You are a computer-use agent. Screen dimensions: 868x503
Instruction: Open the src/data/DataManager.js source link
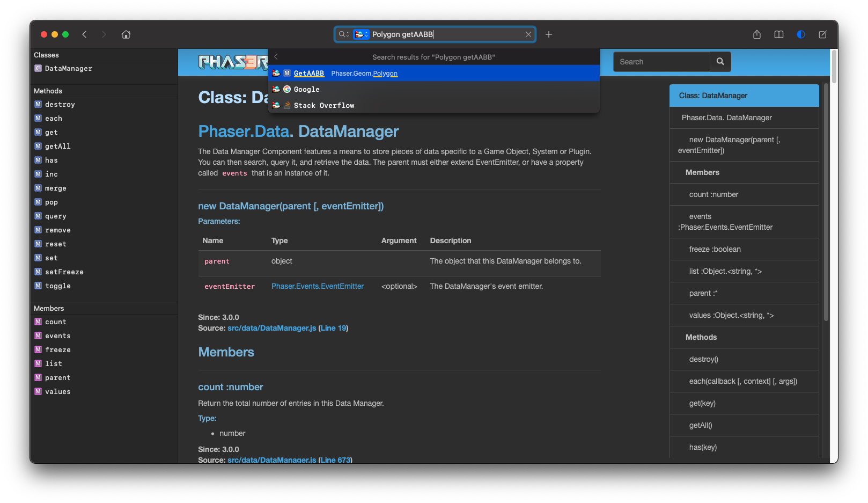coord(271,327)
